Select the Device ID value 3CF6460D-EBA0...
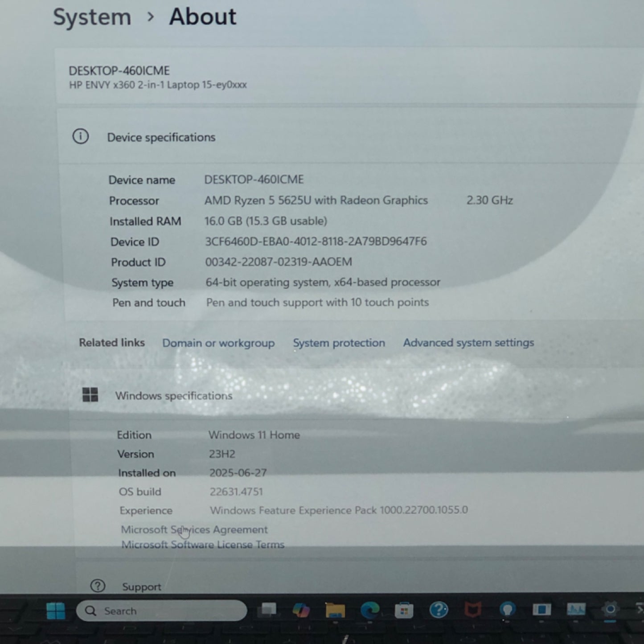The height and width of the screenshot is (644, 644). [316, 241]
